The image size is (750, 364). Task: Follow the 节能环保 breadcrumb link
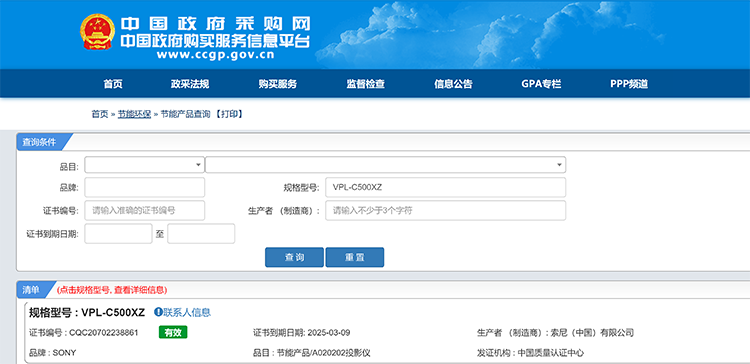click(x=134, y=114)
